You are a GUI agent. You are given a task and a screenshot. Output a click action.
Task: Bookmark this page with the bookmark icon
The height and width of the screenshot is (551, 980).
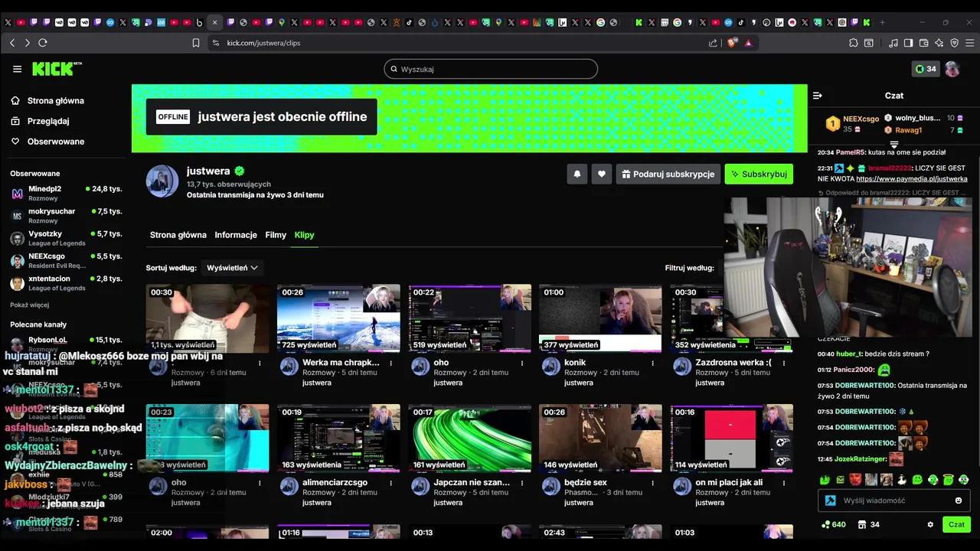(196, 43)
